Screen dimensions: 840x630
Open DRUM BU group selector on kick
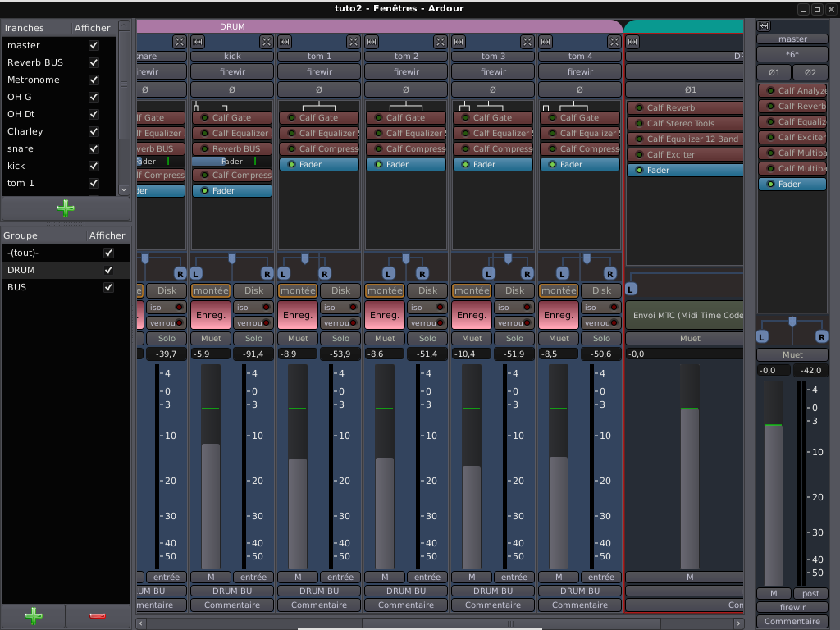(232, 591)
